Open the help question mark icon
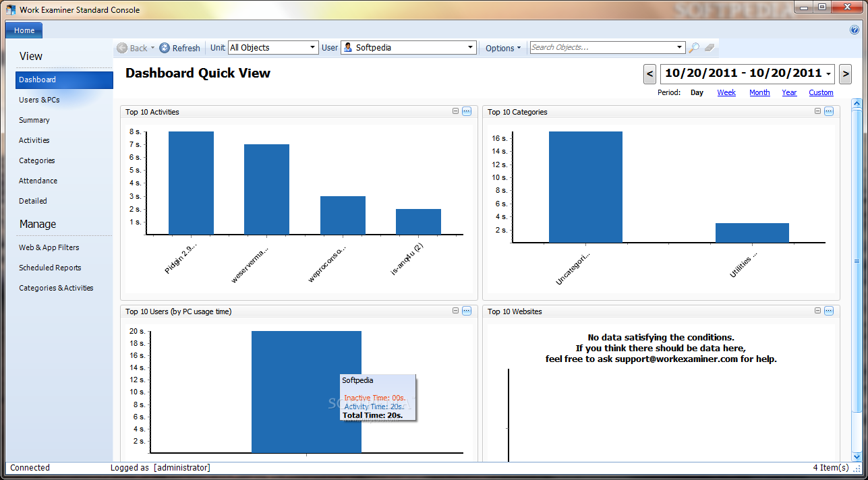868x480 pixels. pos(855,30)
